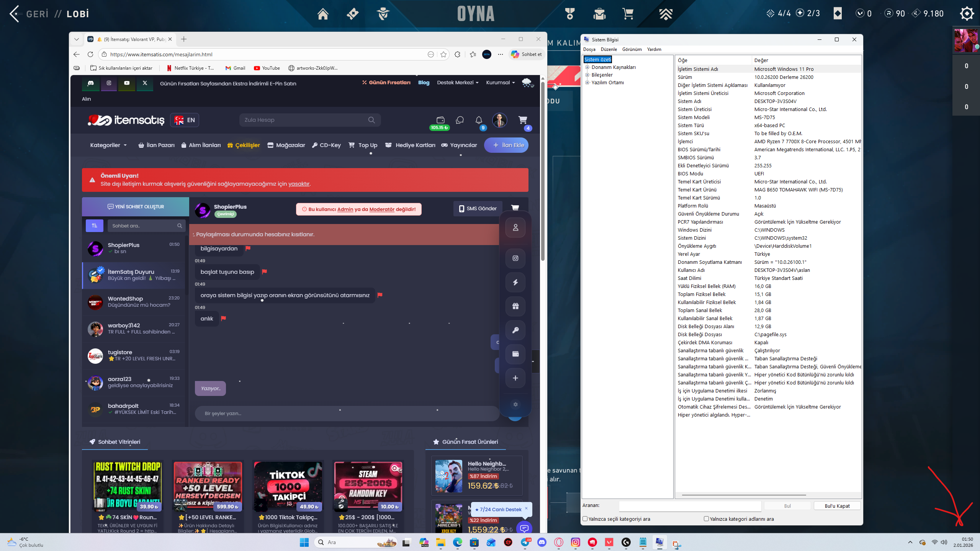Flag the message 'başlat tuşuna basıp'
Image resolution: width=980 pixels, height=551 pixels.
pos(264,271)
